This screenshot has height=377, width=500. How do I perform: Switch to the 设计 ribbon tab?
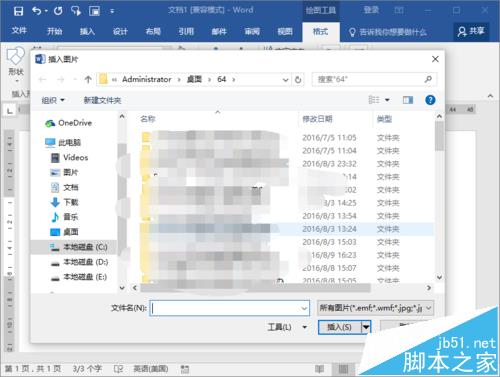(x=120, y=32)
